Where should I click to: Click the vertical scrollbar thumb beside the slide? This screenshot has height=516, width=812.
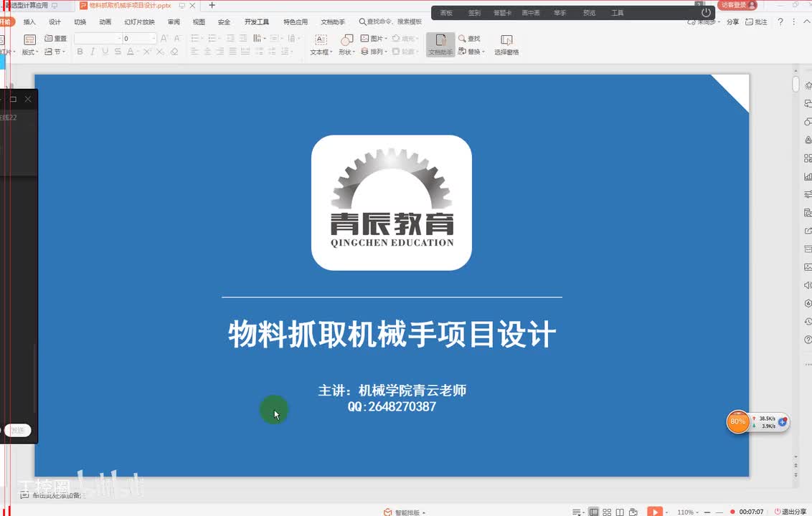pos(796,84)
